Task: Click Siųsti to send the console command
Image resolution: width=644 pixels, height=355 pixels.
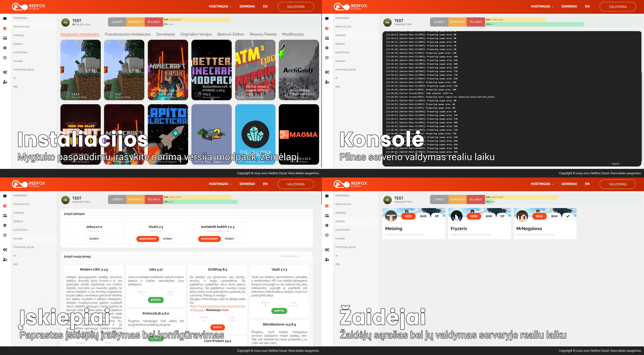Action: tap(615, 164)
